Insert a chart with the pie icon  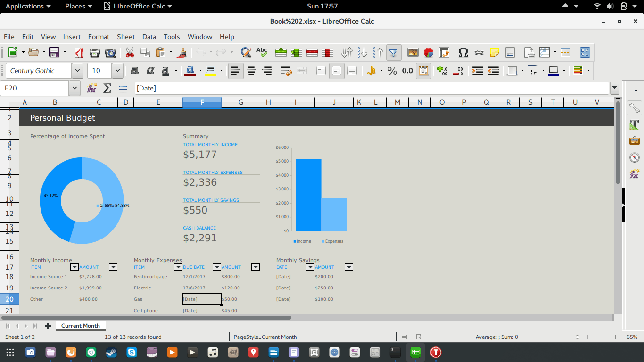click(x=429, y=52)
